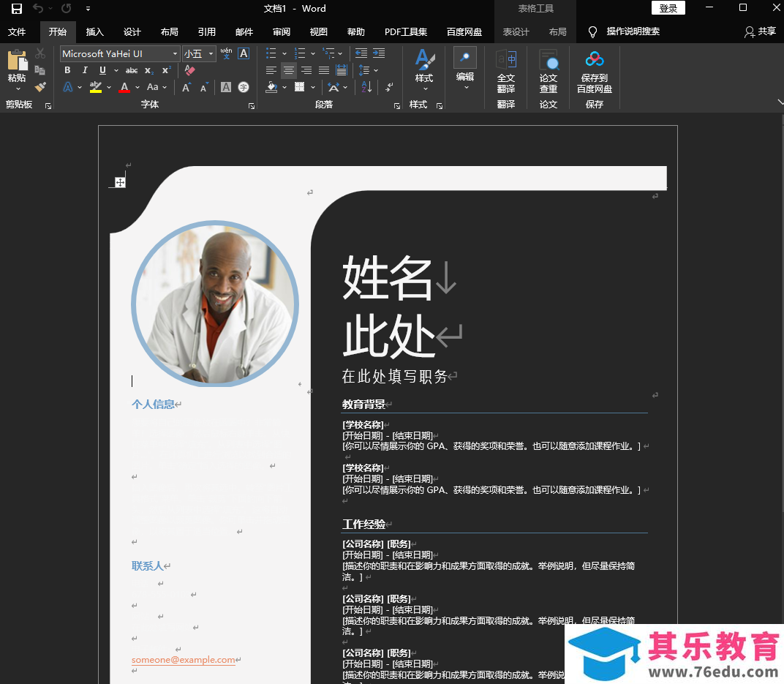Click the Redo icon in title bar
Screen dimensions: 784x684
tap(66, 8)
